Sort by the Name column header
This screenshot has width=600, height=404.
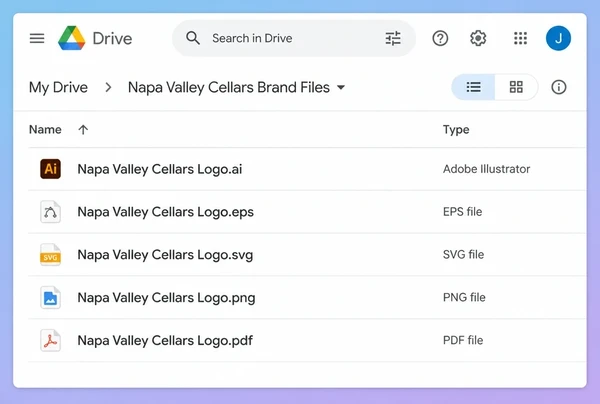(45, 130)
